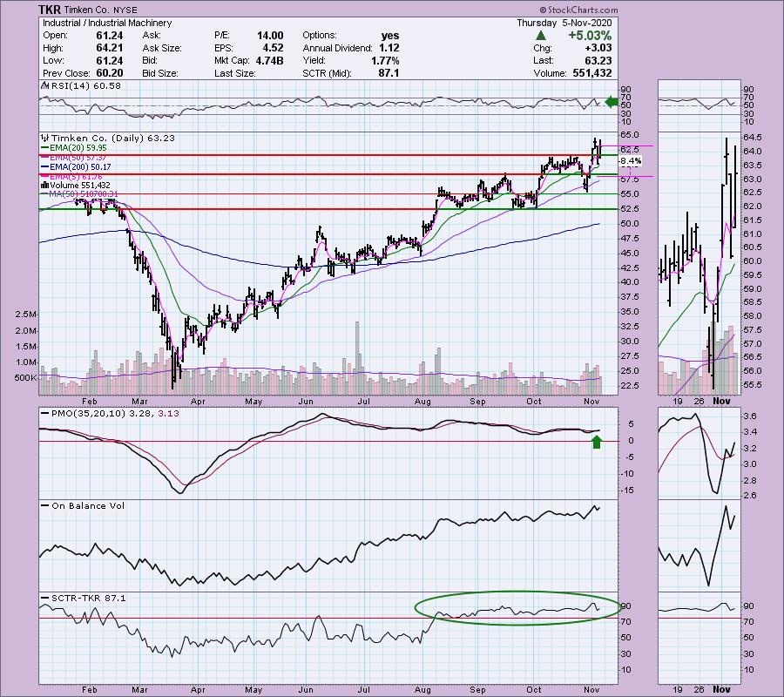Select the TKR ticker symbol heading
Image resolution: width=784 pixels, height=697 pixels.
(x=49, y=10)
